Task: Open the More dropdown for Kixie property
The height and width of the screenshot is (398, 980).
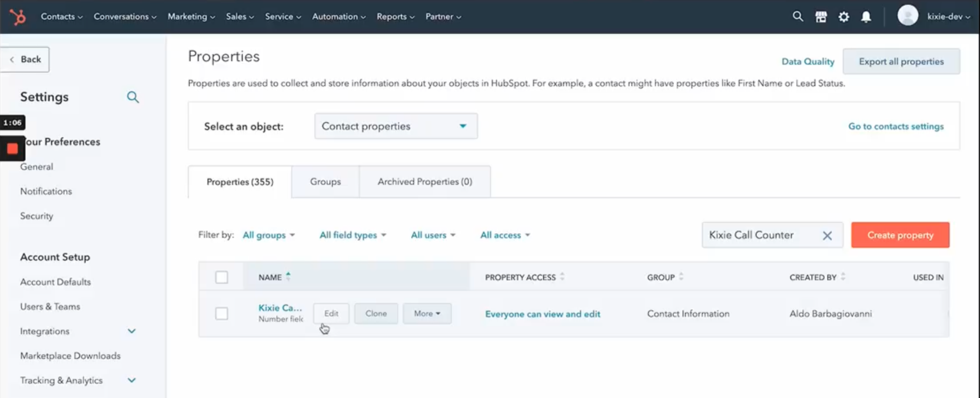Action: (x=427, y=314)
